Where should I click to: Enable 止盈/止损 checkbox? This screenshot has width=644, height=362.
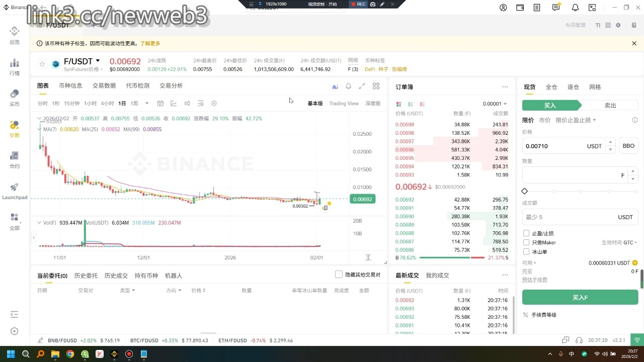(x=526, y=233)
